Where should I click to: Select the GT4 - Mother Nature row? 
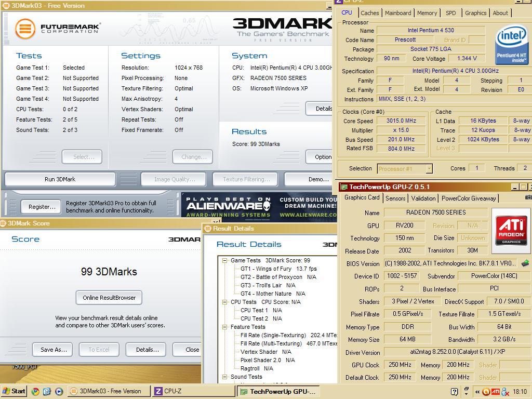(x=273, y=294)
